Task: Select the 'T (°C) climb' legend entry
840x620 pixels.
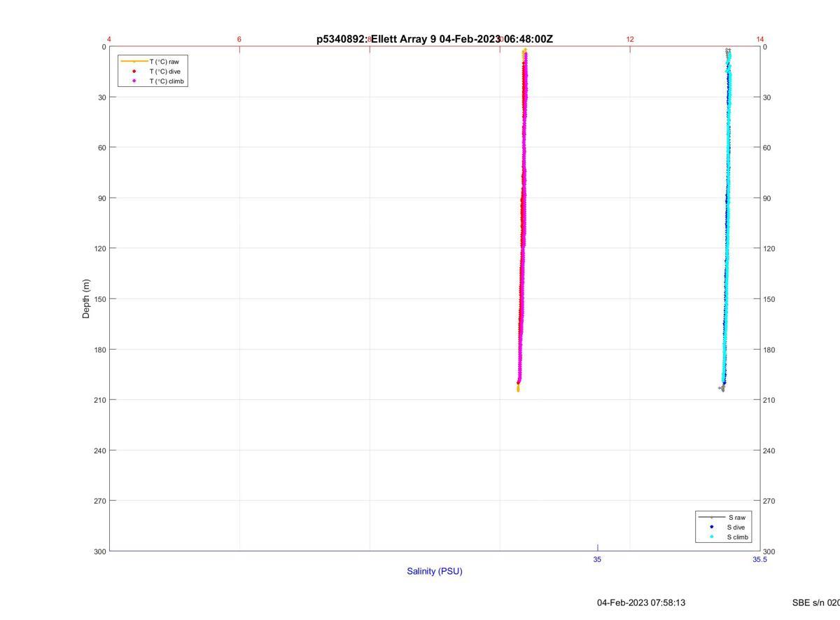Action: (167, 81)
